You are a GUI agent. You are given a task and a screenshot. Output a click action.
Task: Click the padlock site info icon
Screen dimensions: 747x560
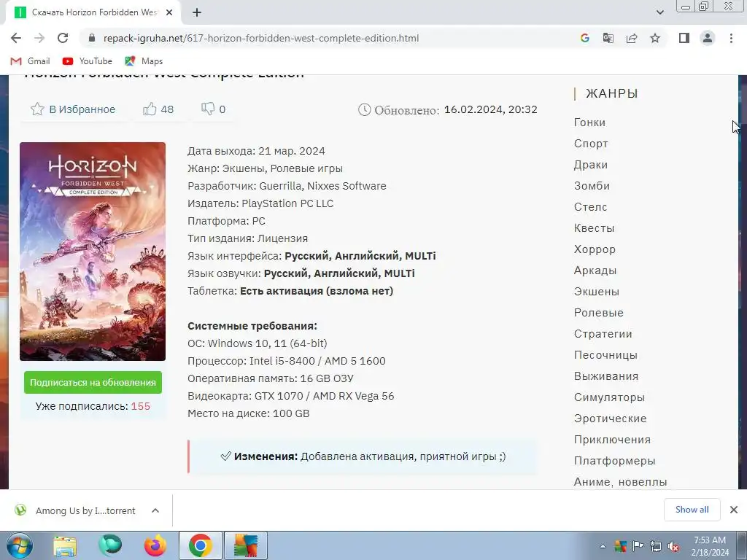pos(92,38)
